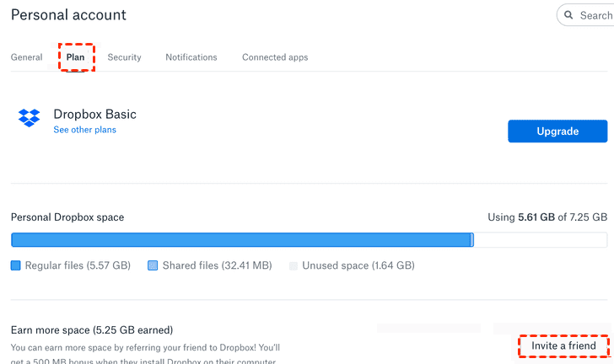Image resolution: width=614 pixels, height=364 pixels.
Task: Click the Using 5.61 GB usage text
Action: (547, 217)
